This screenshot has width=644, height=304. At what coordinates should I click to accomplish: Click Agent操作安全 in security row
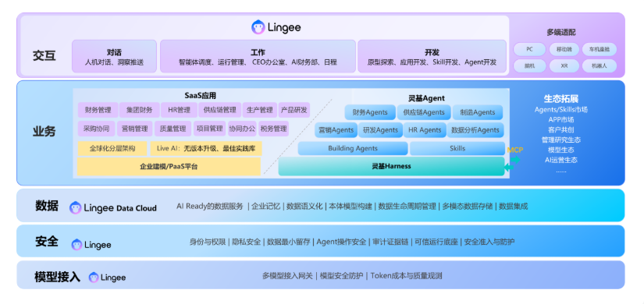(341, 242)
